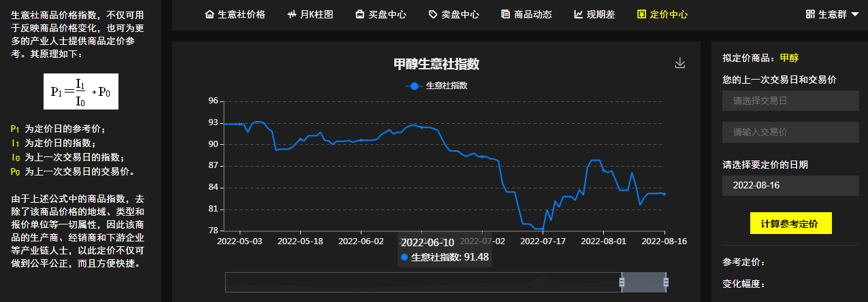Click the right handle of the zoom slider
Image resolution: width=868 pixels, height=302 pixels.
coord(666,282)
